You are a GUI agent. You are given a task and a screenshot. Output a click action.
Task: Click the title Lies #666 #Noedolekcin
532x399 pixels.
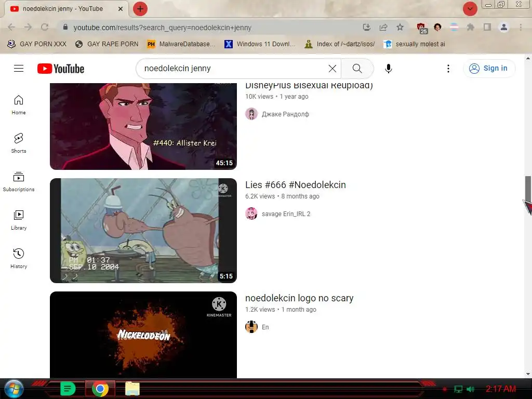296,184
